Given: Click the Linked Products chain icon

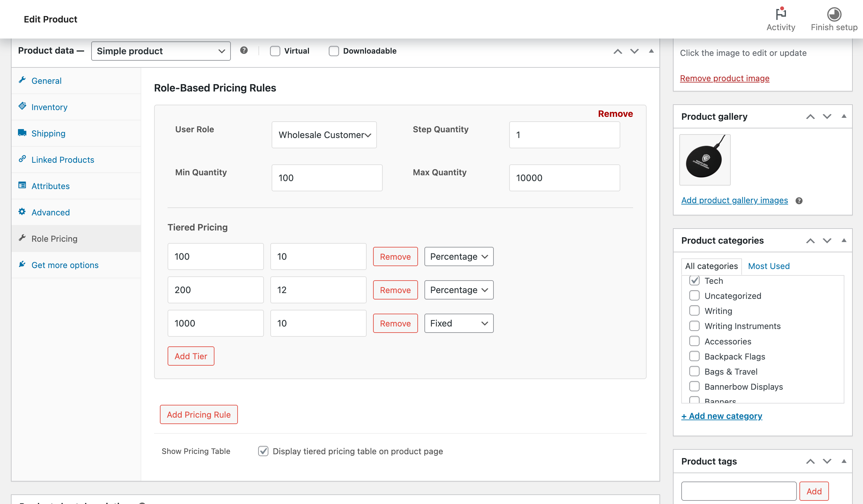Looking at the screenshot, I should click(22, 160).
